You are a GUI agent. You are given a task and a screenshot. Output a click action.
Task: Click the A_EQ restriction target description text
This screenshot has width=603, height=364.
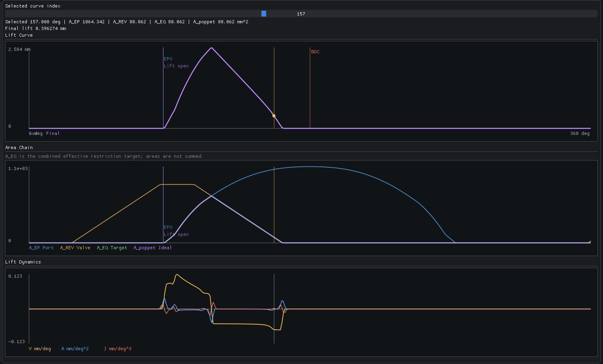tap(104, 156)
